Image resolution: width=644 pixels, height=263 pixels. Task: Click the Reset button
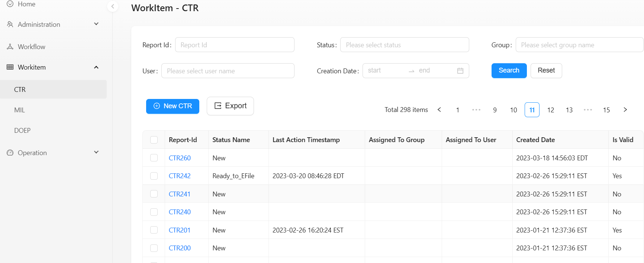[x=546, y=71]
